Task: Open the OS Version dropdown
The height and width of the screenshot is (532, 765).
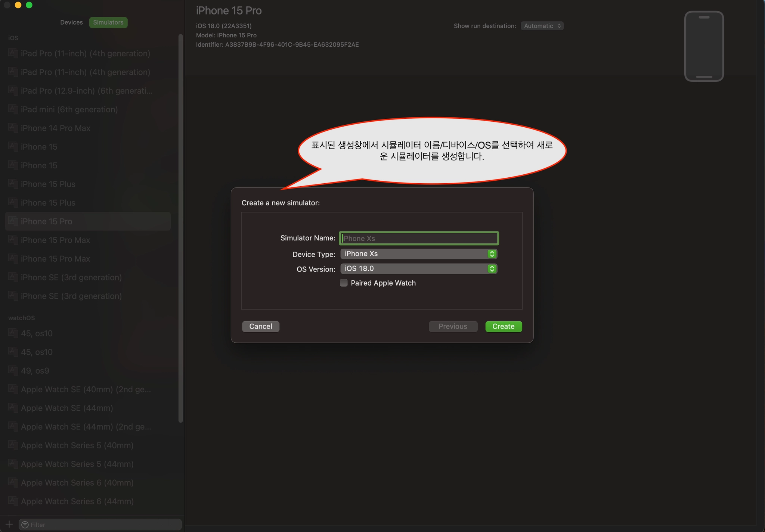Action: click(x=418, y=269)
